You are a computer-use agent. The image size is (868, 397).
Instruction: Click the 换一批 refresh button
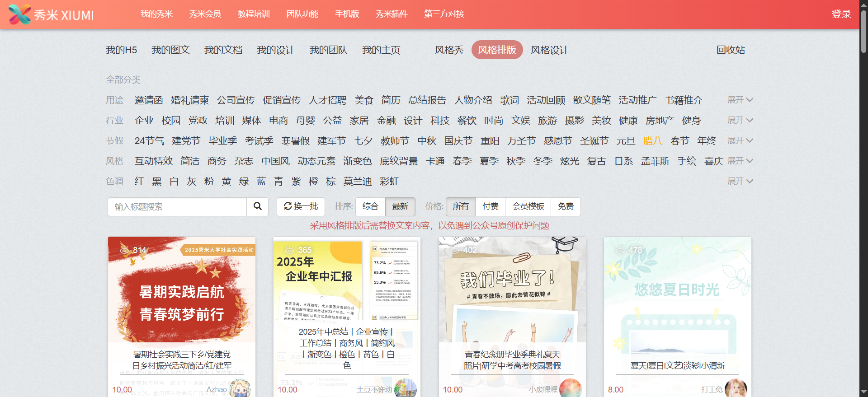(x=301, y=206)
